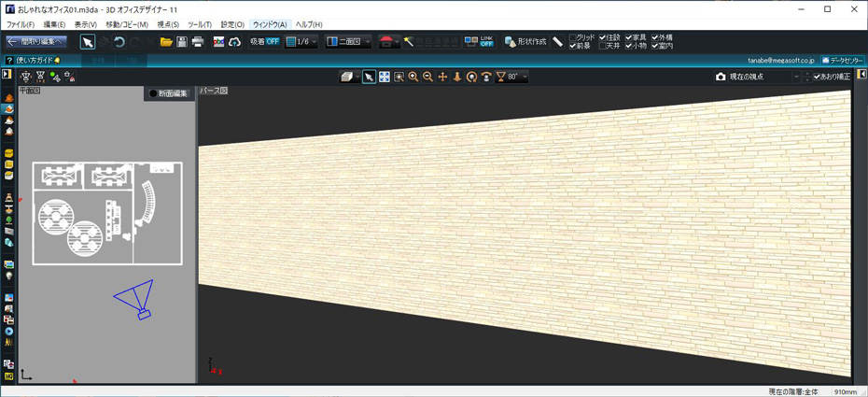Click the fit-to-view icon in perspective toolbar

[384, 77]
